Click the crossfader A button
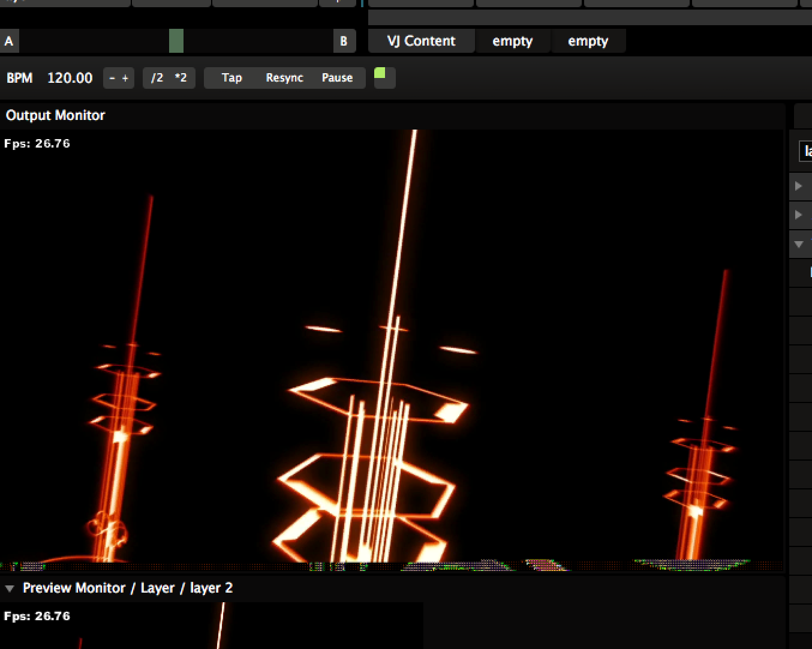 [9, 41]
